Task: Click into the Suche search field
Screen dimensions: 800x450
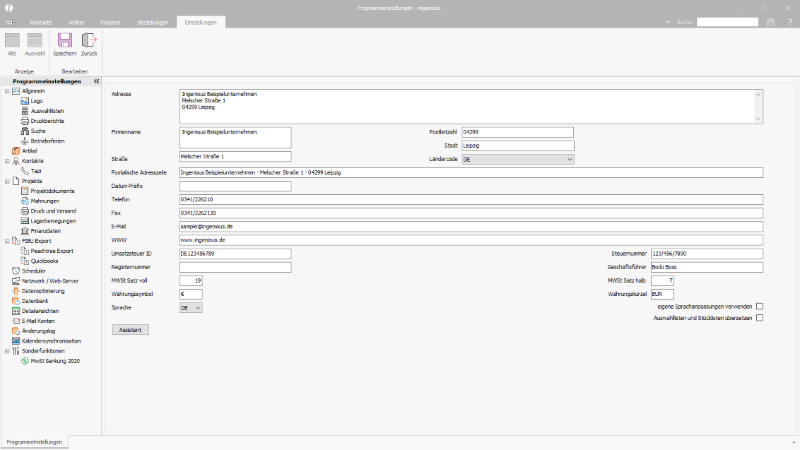Action: click(728, 22)
